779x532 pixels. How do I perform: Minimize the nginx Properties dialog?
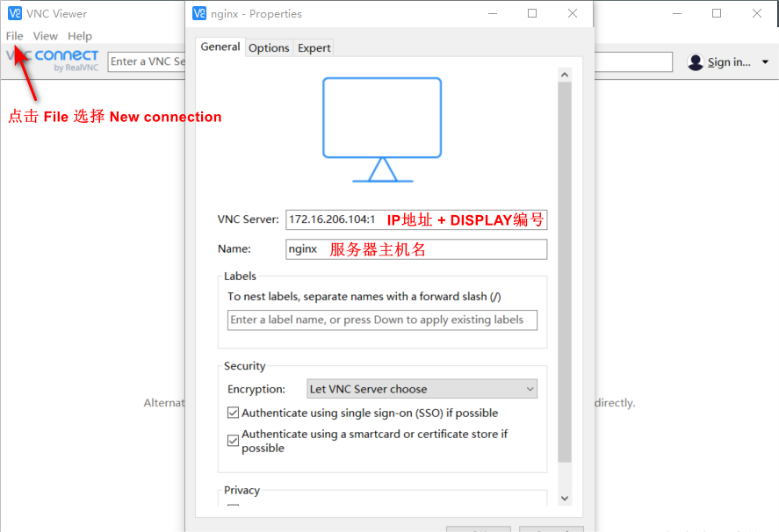(493, 13)
